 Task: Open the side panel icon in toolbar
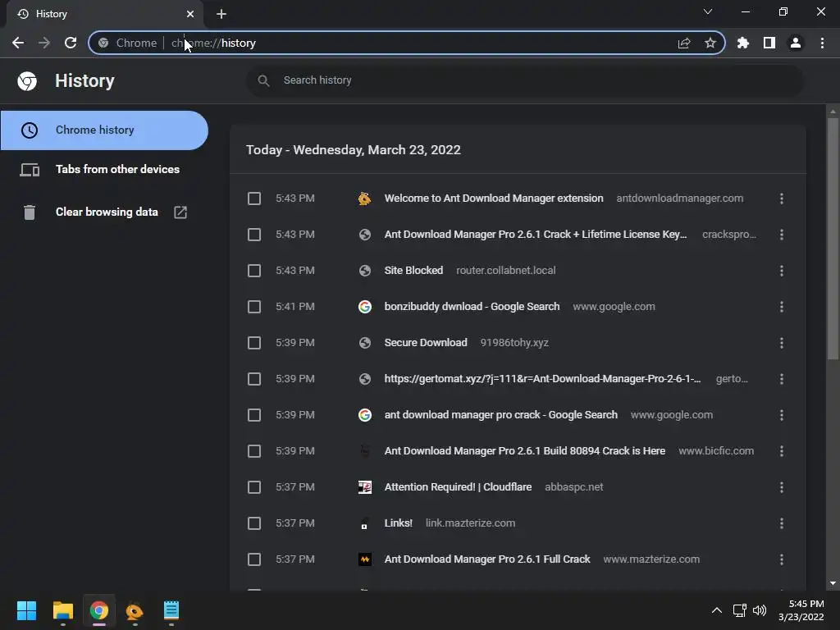click(x=769, y=43)
